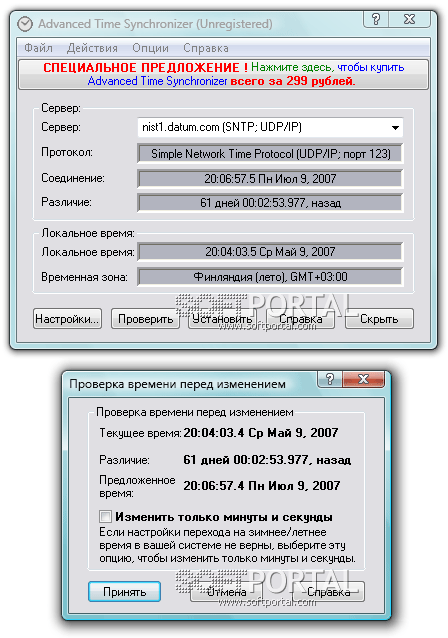This screenshot has width=448, height=638.
Task: Click the Временная зона value field
Action: 270,277
